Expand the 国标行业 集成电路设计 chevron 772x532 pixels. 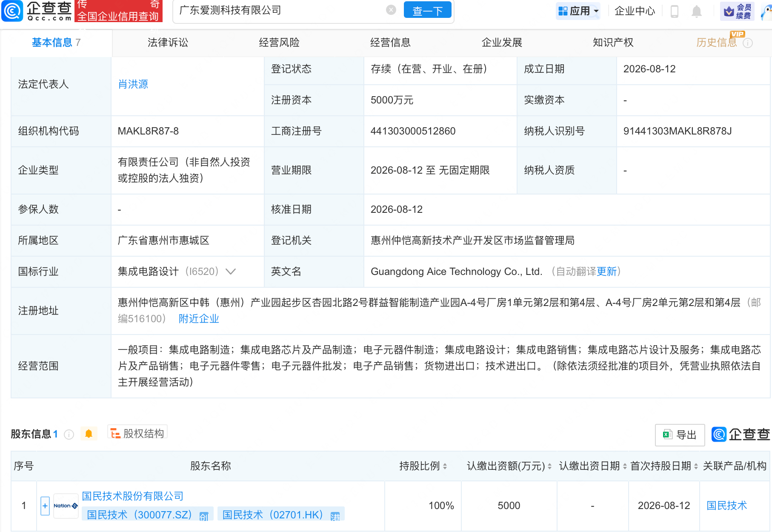(x=231, y=272)
